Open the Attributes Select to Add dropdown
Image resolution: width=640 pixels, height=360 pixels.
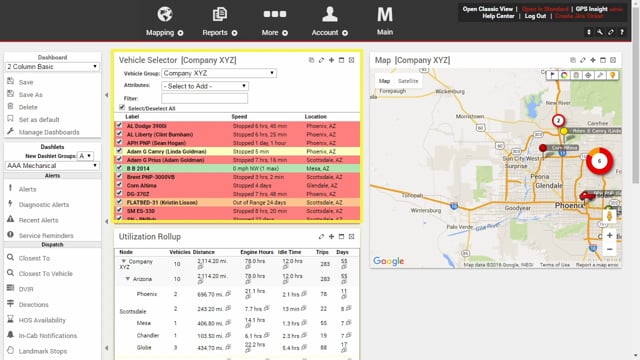click(x=205, y=86)
